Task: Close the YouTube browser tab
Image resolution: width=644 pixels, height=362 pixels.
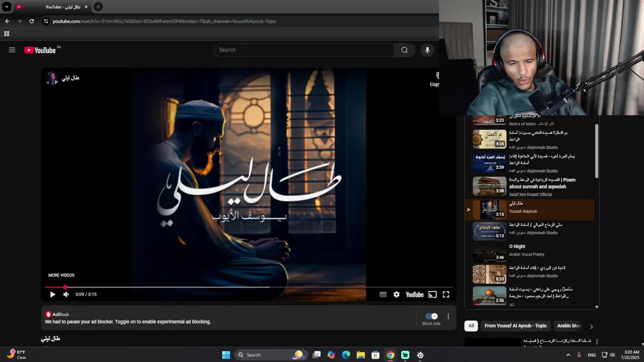Action: [x=86, y=7]
